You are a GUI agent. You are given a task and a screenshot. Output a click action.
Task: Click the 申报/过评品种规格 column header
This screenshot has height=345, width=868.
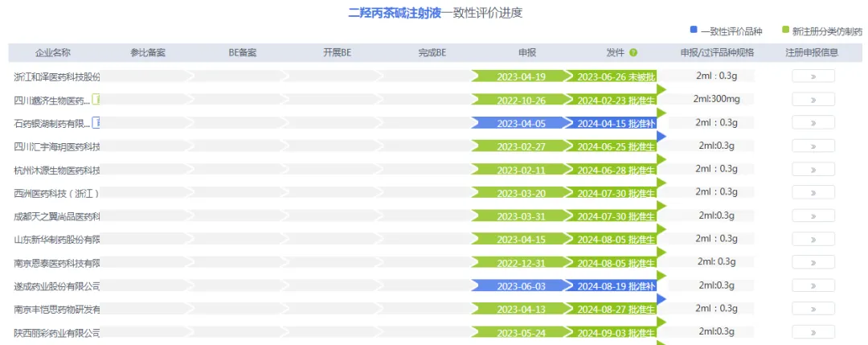click(718, 52)
